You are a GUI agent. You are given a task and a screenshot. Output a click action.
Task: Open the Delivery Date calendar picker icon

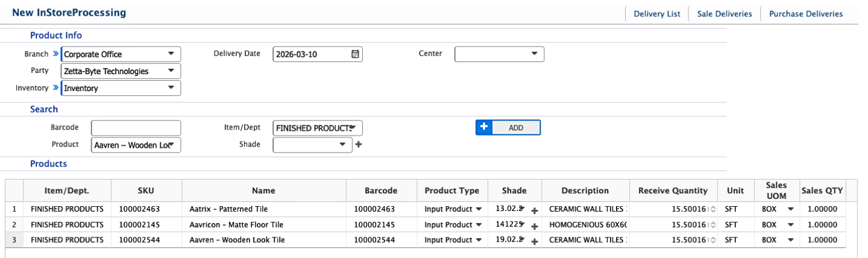355,54
